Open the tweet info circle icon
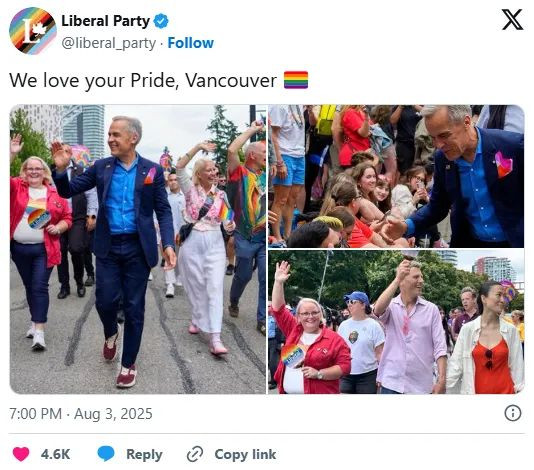This screenshot has width=534, height=470. click(x=513, y=413)
